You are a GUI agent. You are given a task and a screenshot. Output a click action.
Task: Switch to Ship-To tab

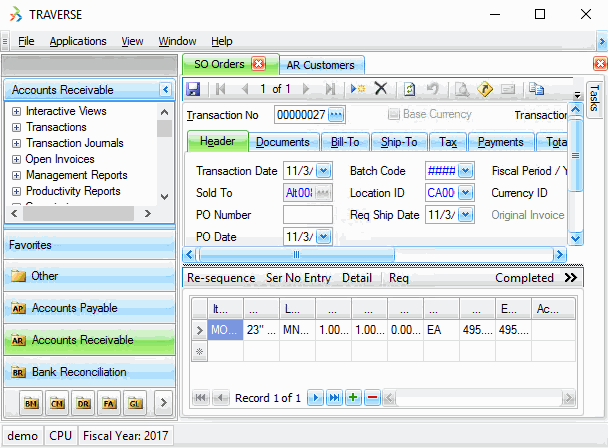coord(399,142)
